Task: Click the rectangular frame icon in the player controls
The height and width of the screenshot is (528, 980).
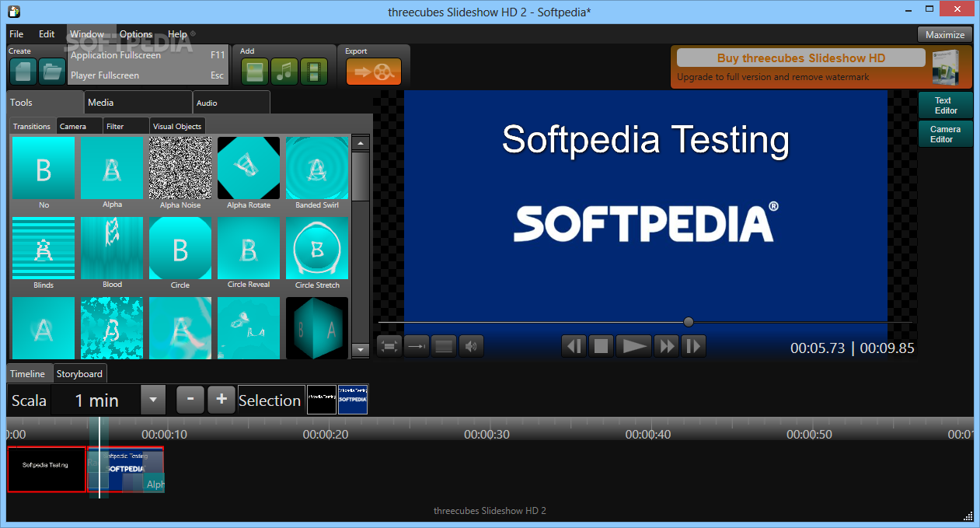Action: pyautogui.click(x=444, y=346)
